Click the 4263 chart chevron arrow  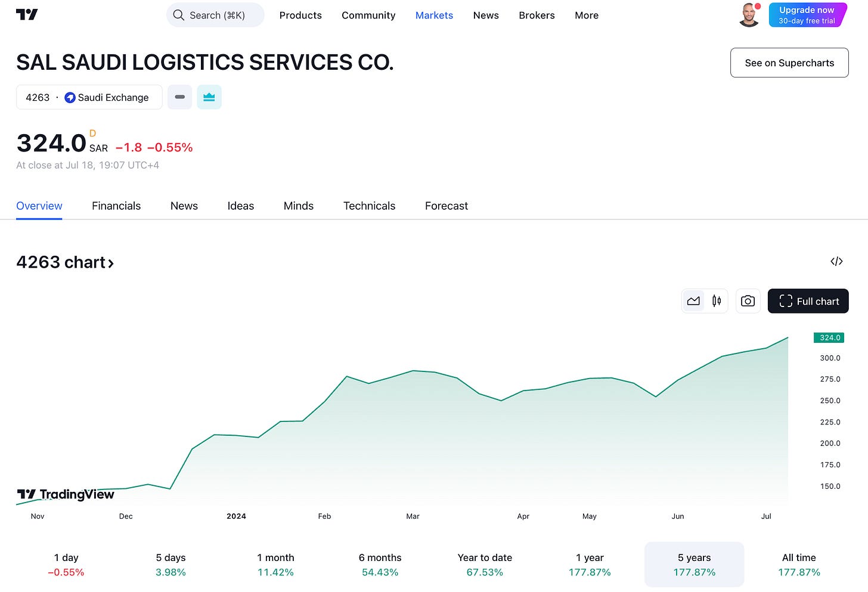[x=111, y=263]
